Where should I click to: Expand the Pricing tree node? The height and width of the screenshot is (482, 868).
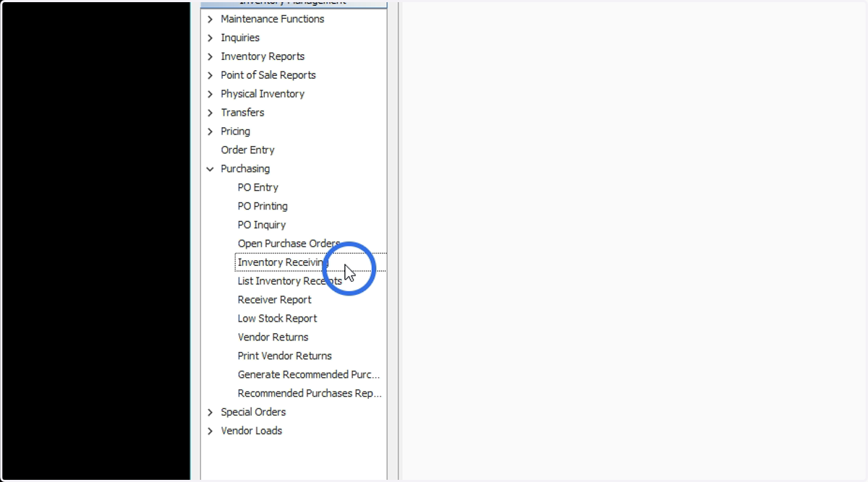210,132
